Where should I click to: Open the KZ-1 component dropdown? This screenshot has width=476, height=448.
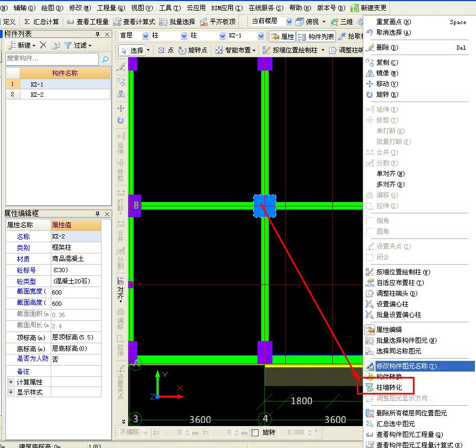coord(261,36)
